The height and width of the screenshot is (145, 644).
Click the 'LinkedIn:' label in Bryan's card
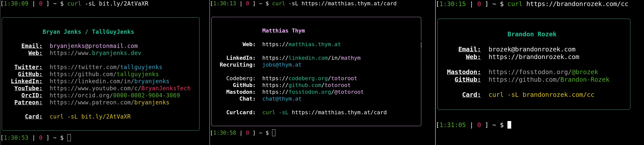[27, 81]
